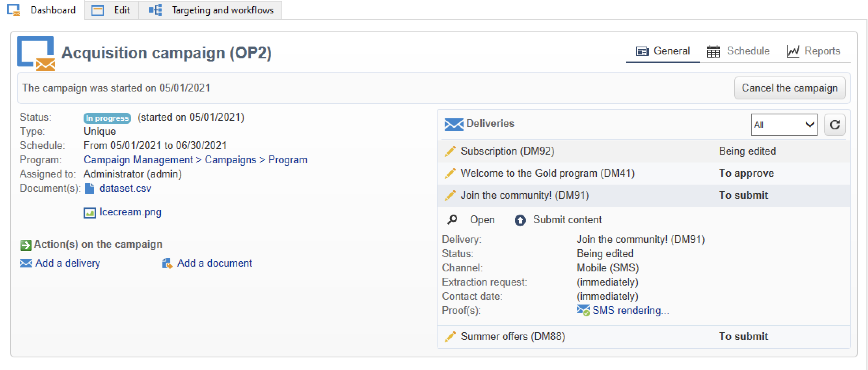Screen dimensions: 868x370
Task: Switch to the Schedule view
Action: coord(738,51)
